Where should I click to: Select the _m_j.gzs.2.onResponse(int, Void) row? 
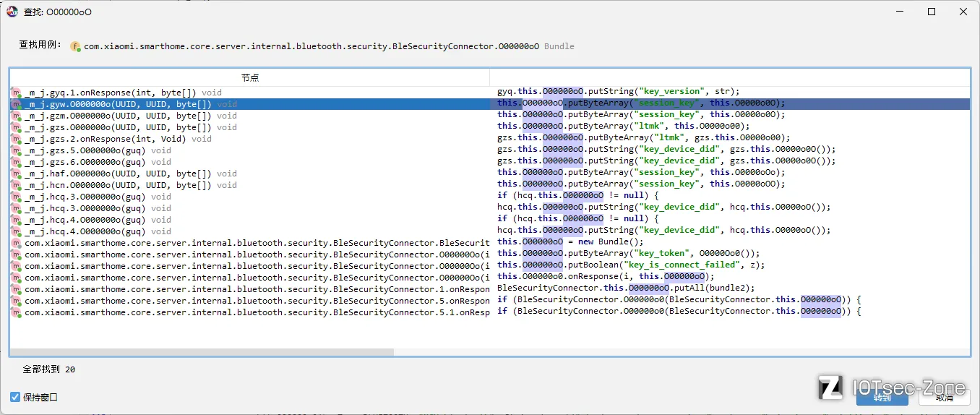118,139
